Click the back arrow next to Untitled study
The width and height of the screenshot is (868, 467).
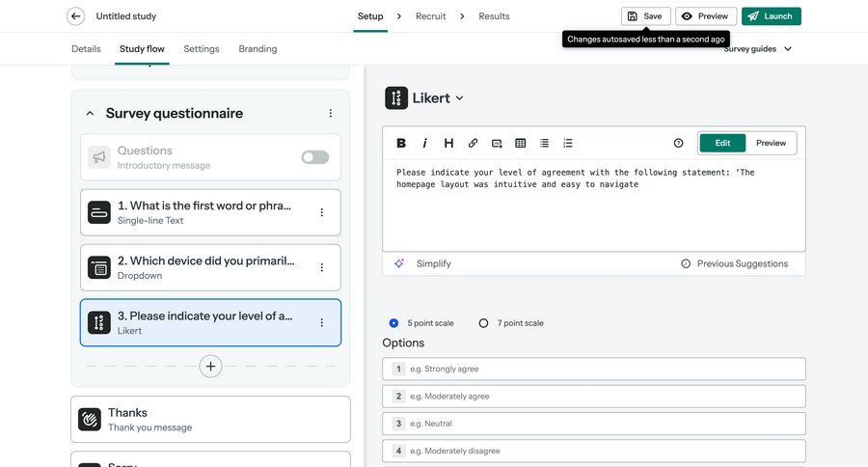click(75, 16)
